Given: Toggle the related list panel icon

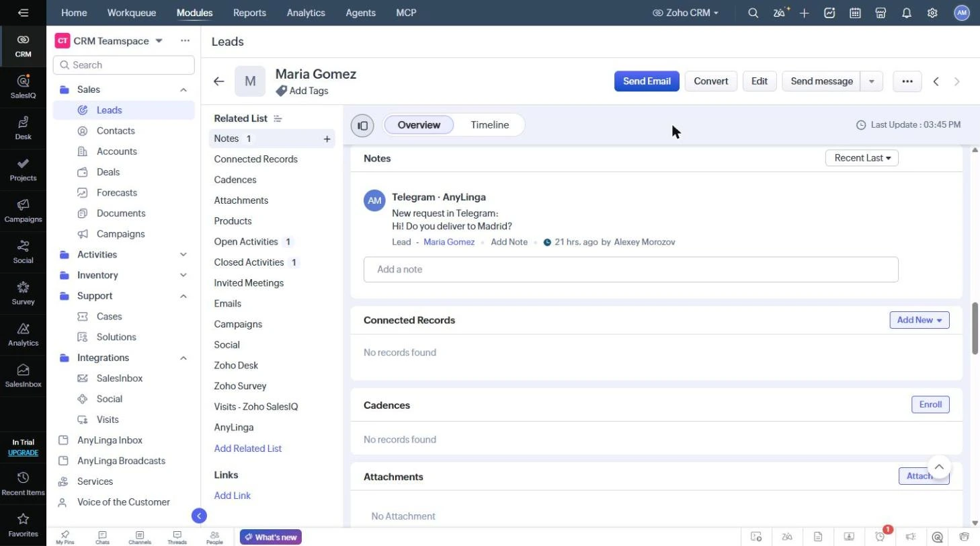Looking at the screenshot, I should point(362,125).
